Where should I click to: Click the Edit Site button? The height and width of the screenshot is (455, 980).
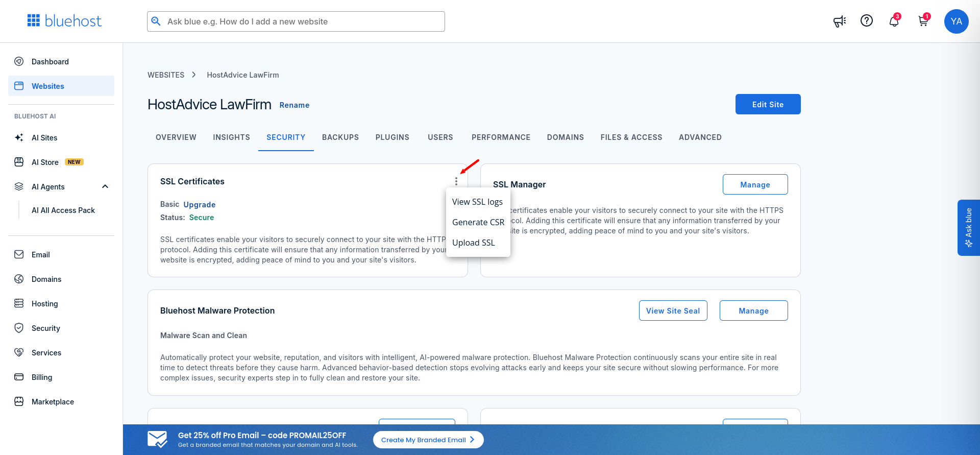coord(768,104)
